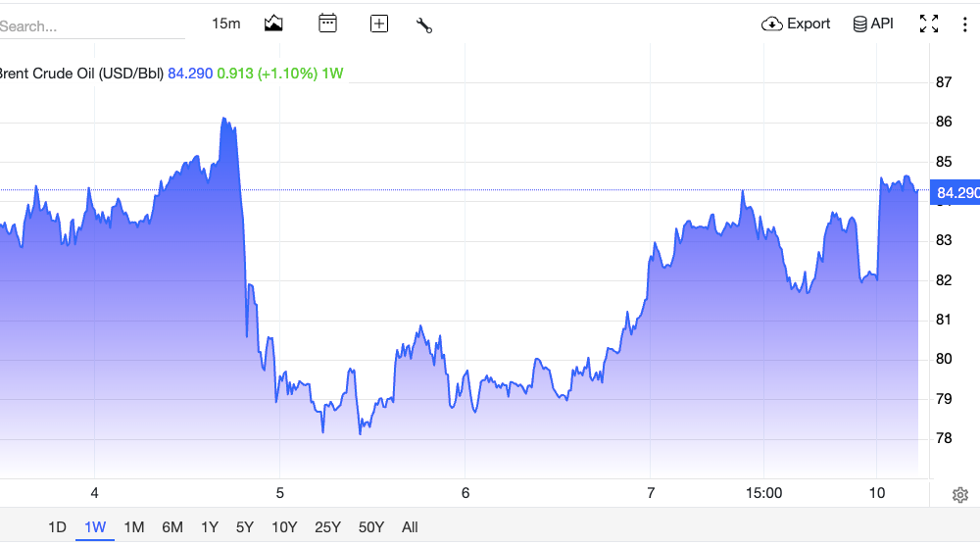Select the 1D time range
Image resolution: width=980 pixels, height=546 pixels.
pos(57,527)
